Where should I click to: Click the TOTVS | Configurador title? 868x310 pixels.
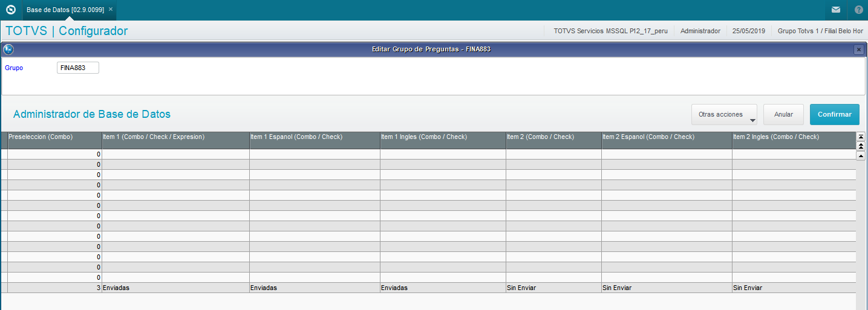click(x=67, y=31)
